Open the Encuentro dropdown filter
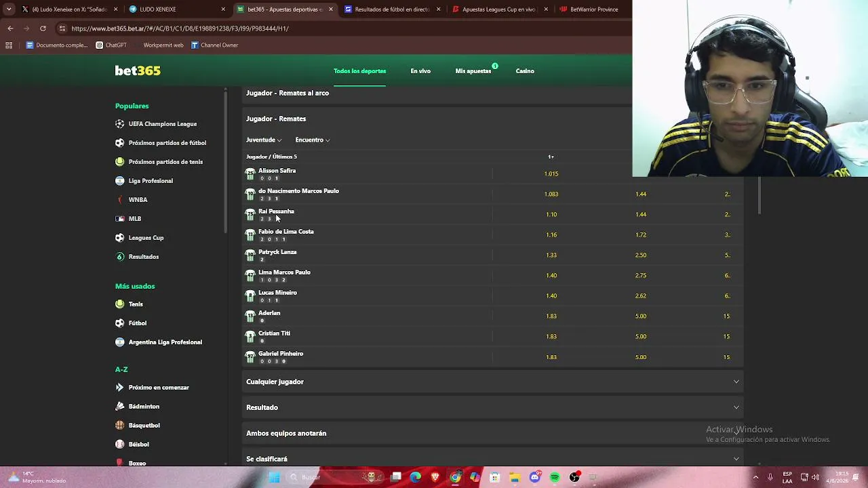The image size is (868, 488). tap(313, 140)
